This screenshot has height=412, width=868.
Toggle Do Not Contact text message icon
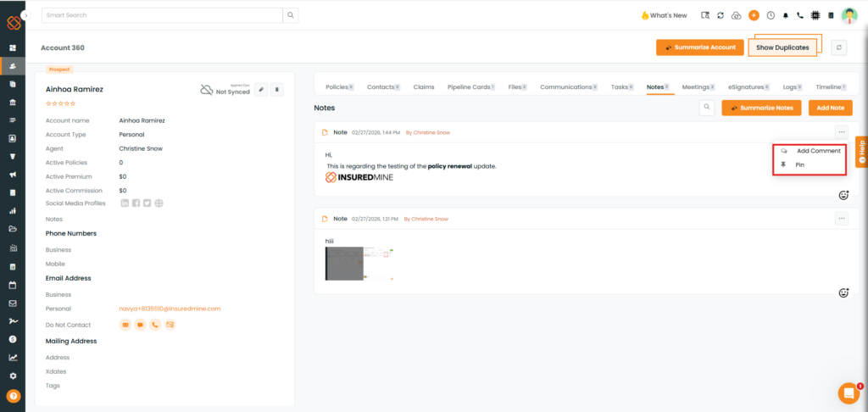pyautogui.click(x=140, y=325)
